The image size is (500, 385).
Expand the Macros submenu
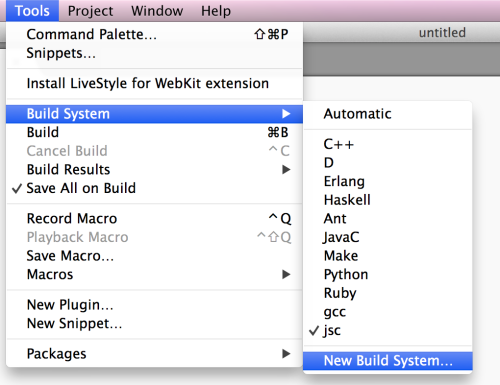point(154,275)
